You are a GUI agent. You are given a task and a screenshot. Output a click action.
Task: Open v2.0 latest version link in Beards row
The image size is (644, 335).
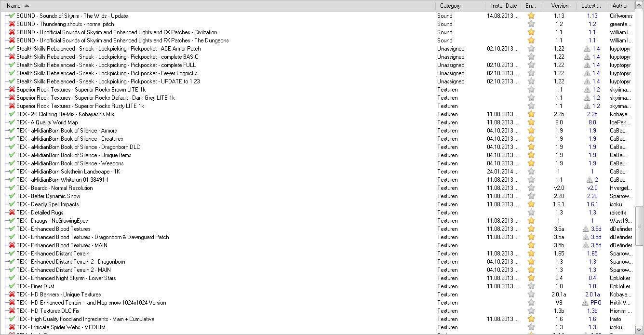[592, 188]
